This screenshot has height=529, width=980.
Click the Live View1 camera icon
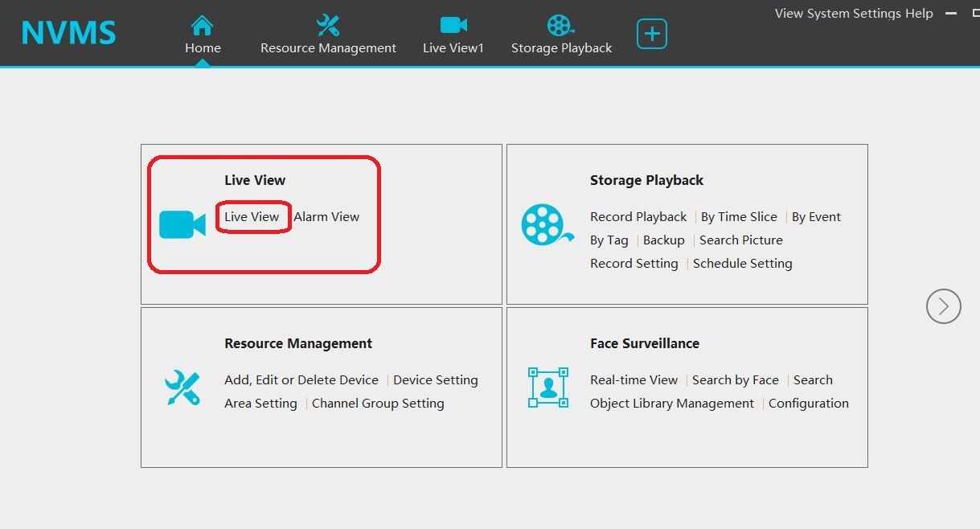click(453, 25)
